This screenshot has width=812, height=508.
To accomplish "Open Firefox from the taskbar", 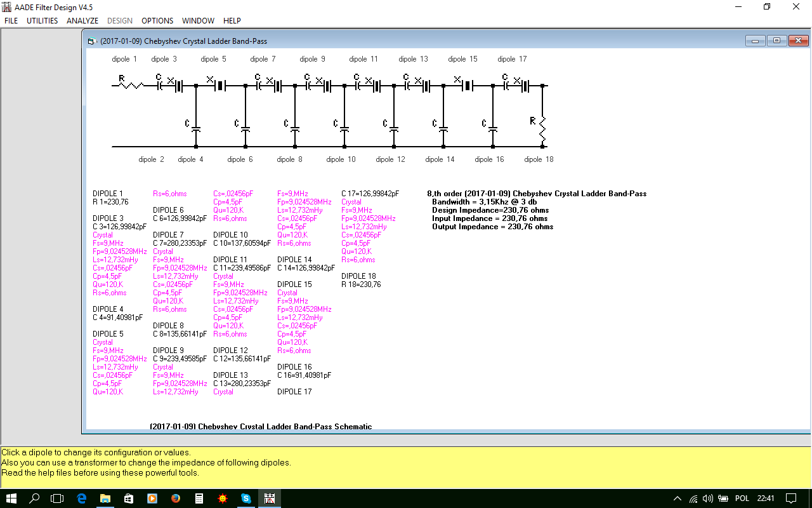I will [176, 498].
